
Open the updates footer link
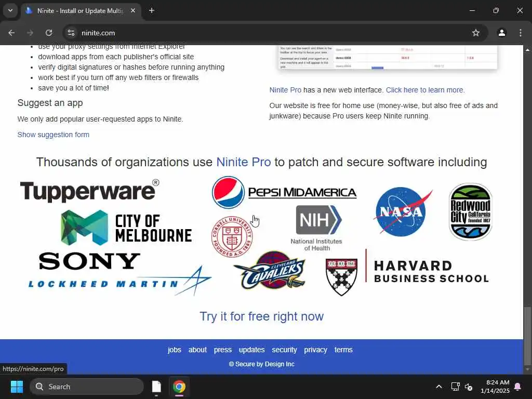click(x=252, y=350)
